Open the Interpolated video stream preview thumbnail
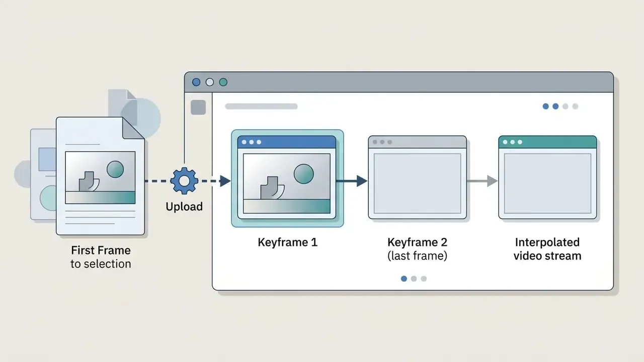Image resolution: width=644 pixels, height=362 pixels. 547,177
